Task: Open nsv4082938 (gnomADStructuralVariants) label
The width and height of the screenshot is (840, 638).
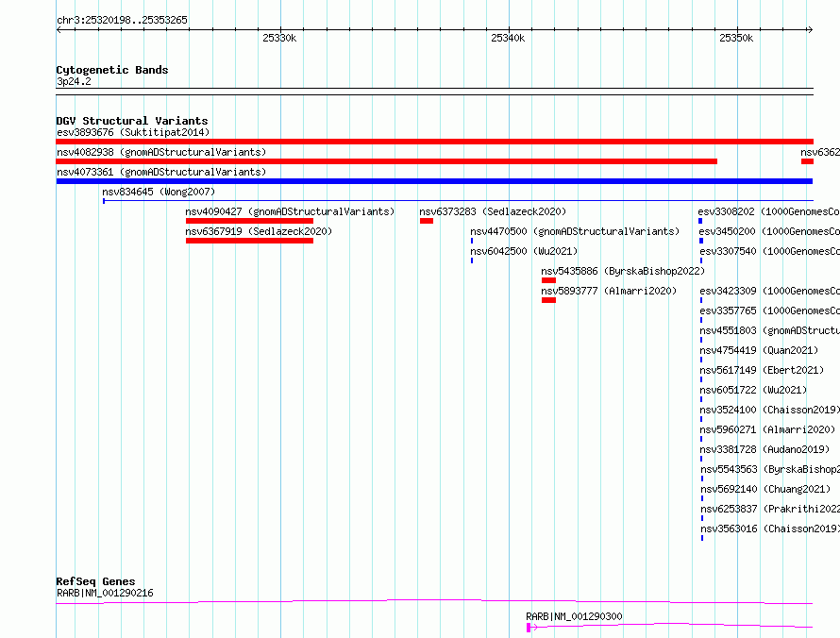Action: pyautogui.click(x=161, y=152)
